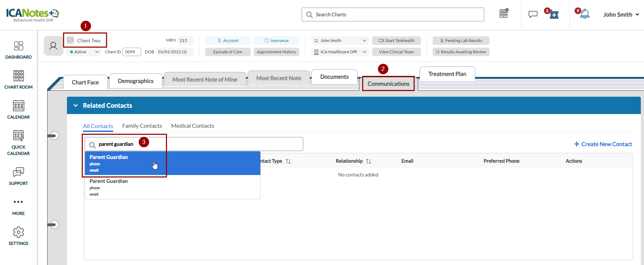Click the Start Telehealth button
644x265 pixels.
(396, 41)
